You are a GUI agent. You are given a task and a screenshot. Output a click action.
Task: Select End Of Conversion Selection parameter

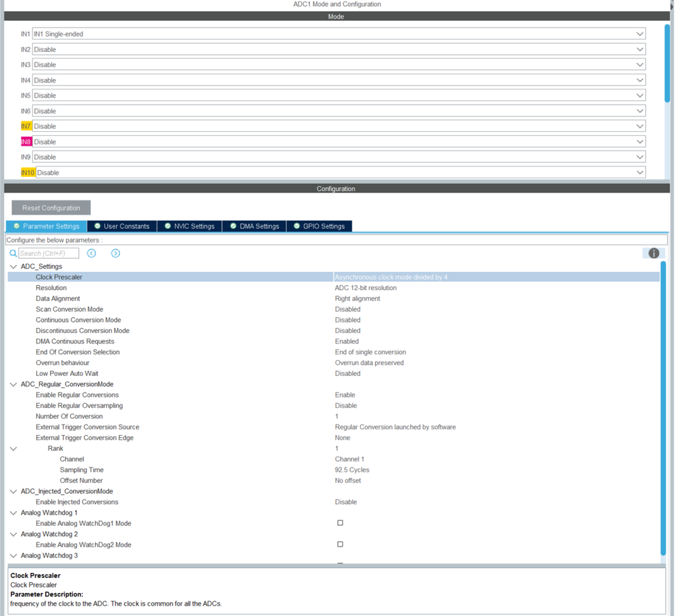(x=78, y=352)
